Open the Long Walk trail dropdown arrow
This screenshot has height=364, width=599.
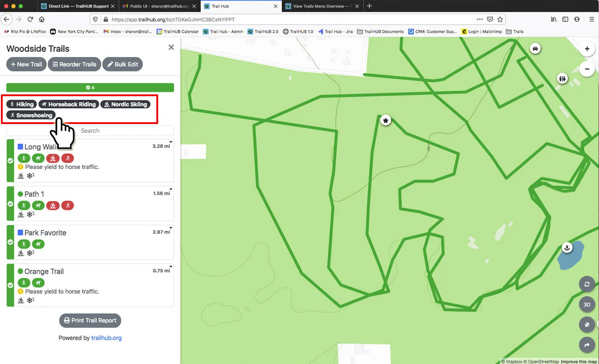171,142
